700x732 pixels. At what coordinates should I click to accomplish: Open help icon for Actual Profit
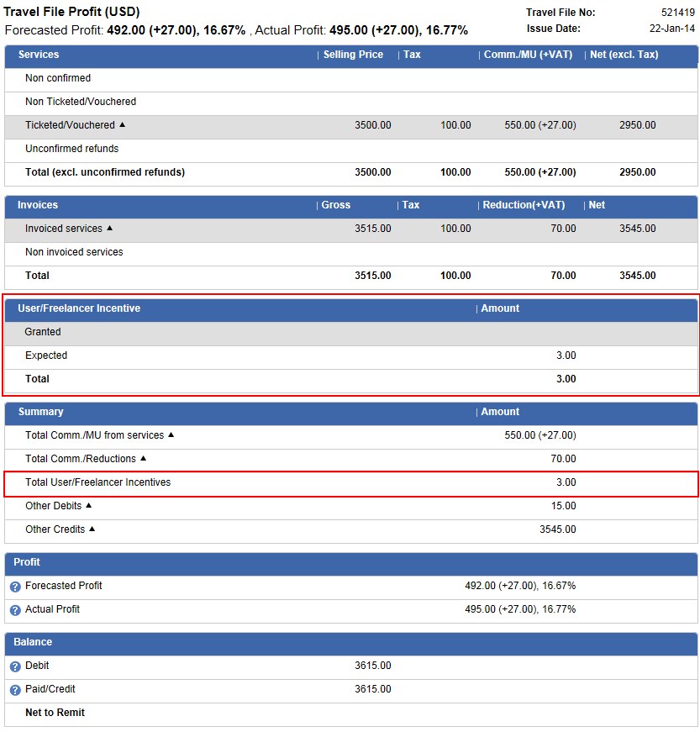pos(15,610)
